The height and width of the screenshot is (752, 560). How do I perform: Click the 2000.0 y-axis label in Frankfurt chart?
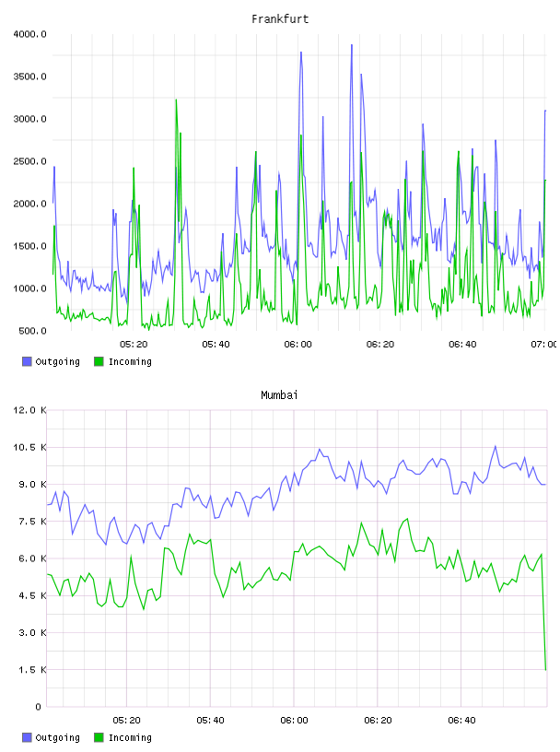[x=29, y=204]
